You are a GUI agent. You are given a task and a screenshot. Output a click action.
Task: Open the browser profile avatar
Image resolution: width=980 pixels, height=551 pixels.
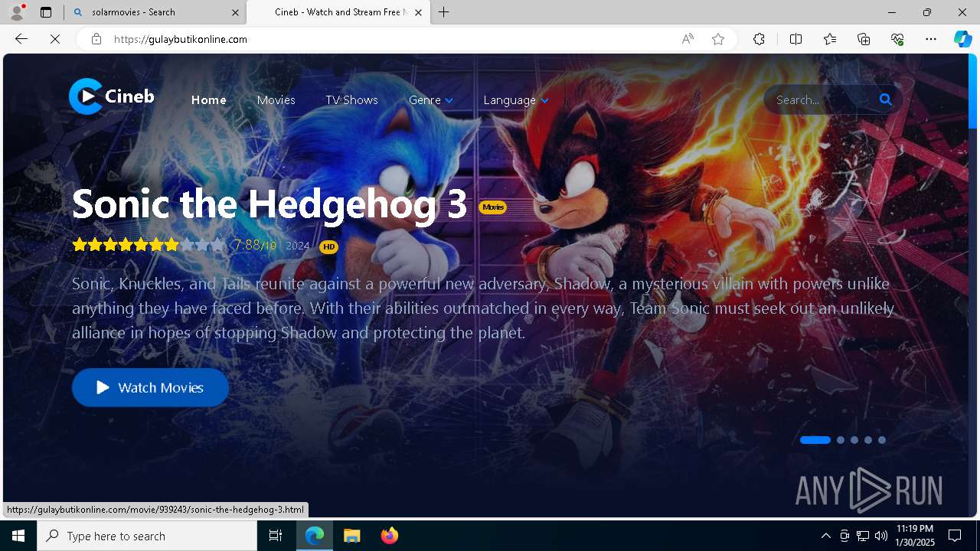click(x=17, y=12)
